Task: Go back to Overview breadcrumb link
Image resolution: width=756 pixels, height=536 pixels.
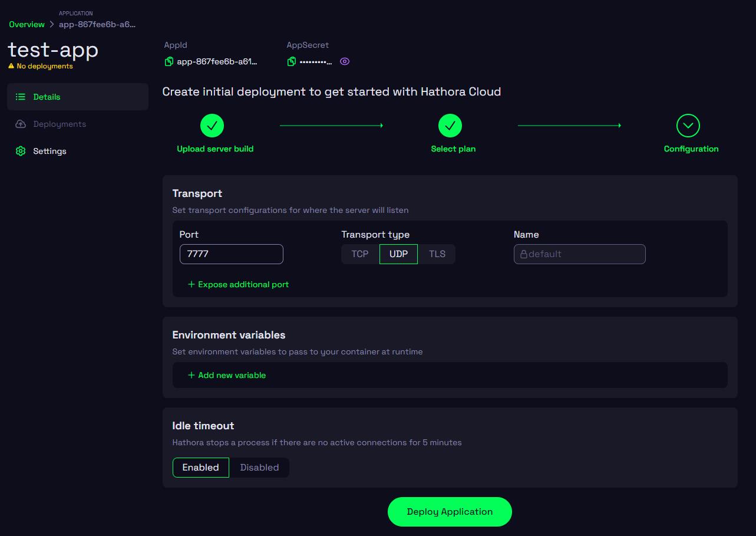Action: pyautogui.click(x=27, y=24)
